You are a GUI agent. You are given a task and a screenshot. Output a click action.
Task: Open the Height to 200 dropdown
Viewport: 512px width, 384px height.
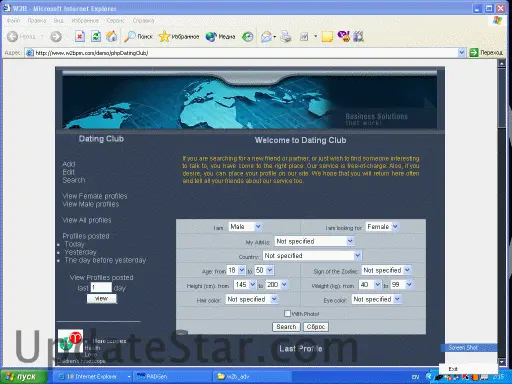click(277, 284)
